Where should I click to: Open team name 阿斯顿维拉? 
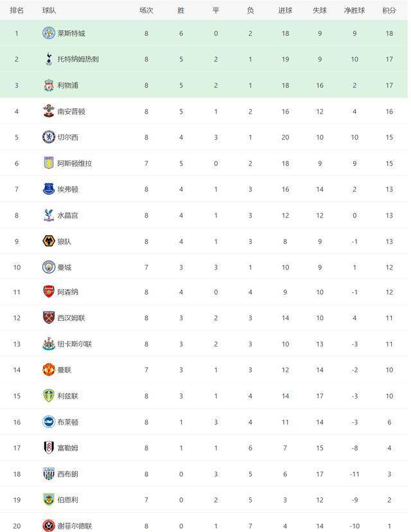(74, 163)
